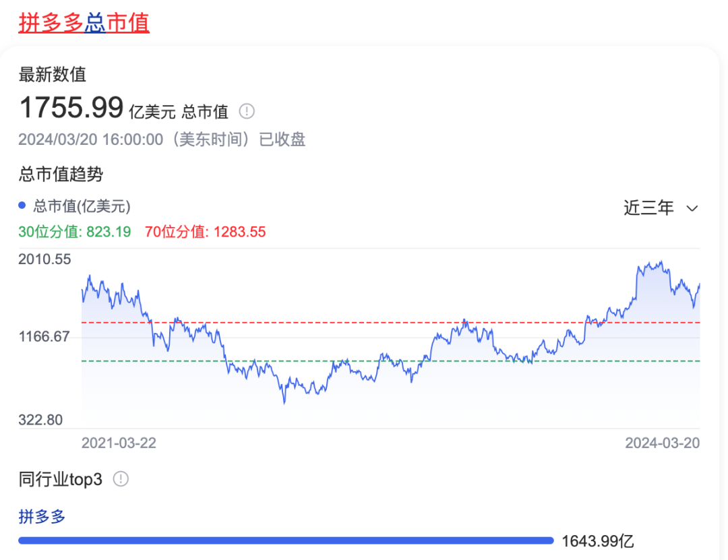Screen dimensions: 728x560
Task: Click the green dashed 30th percentile line
Action: click(x=390, y=361)
